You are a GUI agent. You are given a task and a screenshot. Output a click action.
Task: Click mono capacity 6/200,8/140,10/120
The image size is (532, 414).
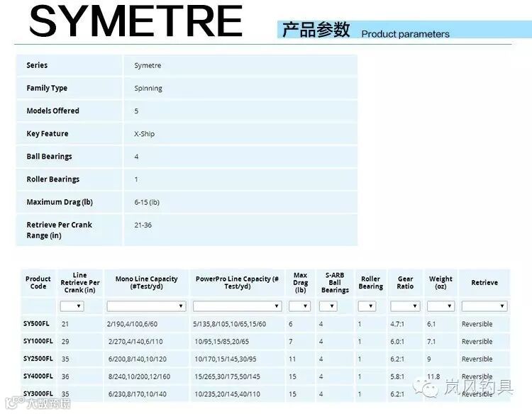click(138, 359)
